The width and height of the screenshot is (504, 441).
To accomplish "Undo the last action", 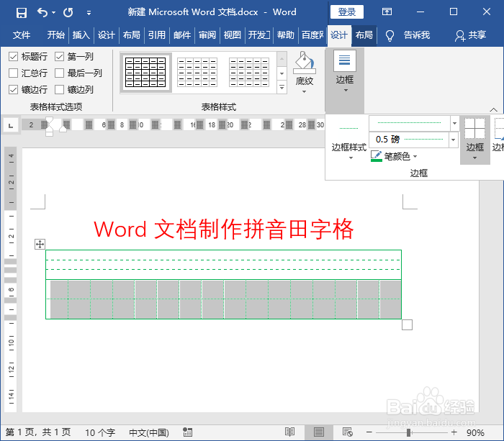I will [42, 12].
